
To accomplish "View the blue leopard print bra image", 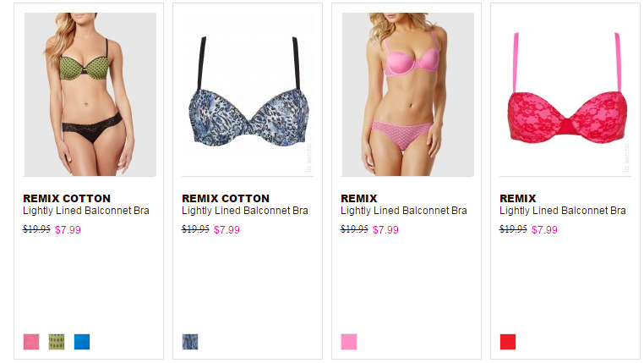I will pyautogui.click(x=248, y=94).
